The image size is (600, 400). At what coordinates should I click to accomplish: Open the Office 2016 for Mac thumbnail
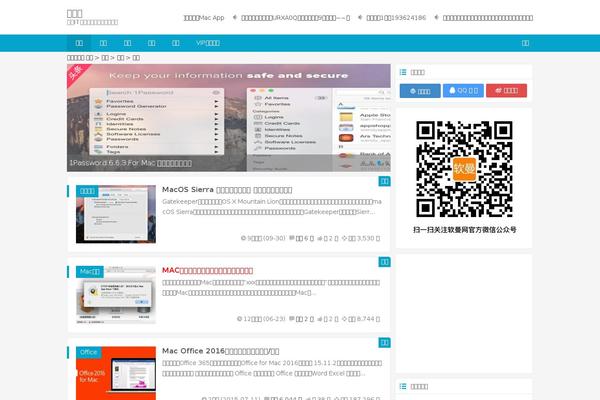click(116, 373)
